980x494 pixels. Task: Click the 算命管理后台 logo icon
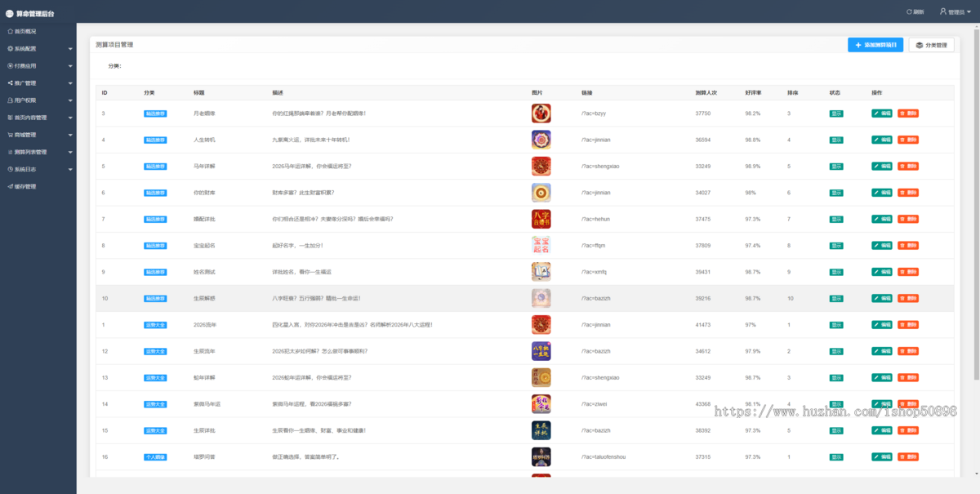coord(10,13)
